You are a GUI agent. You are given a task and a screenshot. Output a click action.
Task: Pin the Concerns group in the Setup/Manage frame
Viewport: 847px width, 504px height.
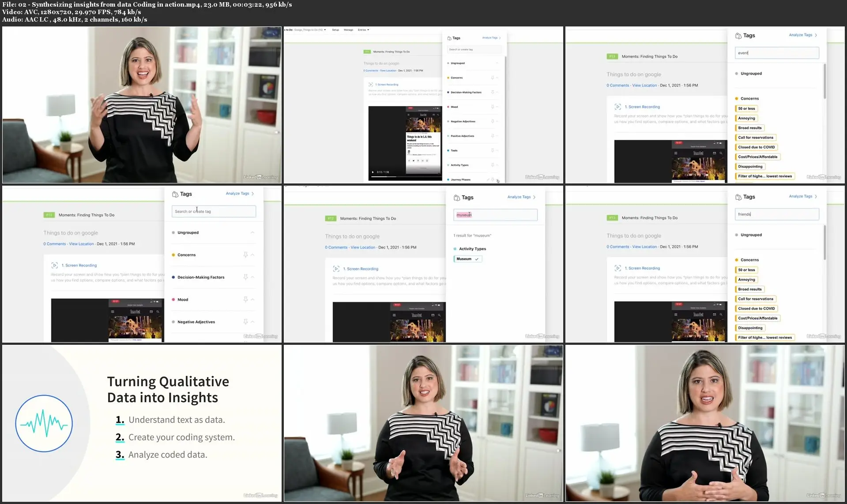(x=493, y=78)
